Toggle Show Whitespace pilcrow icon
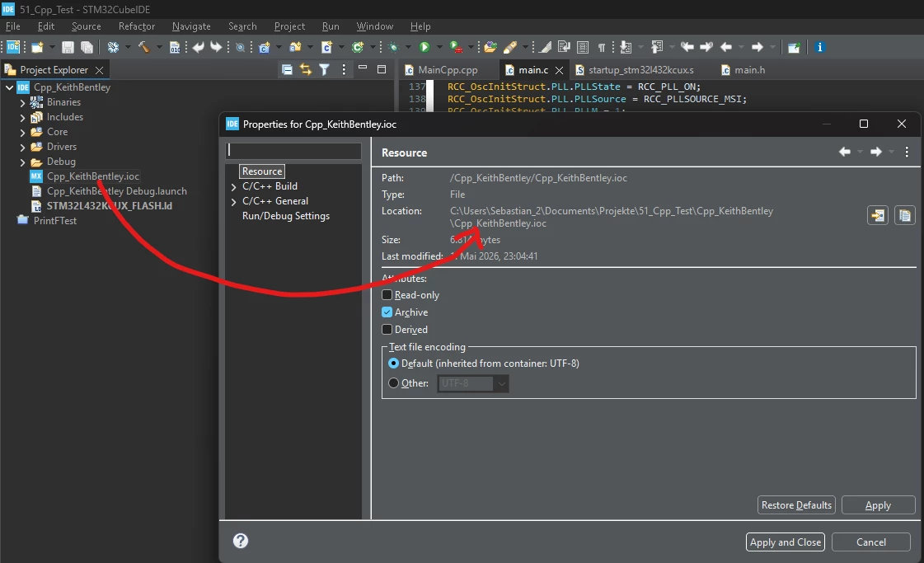Screen dimensions: 924x563 tap(602, 47)
